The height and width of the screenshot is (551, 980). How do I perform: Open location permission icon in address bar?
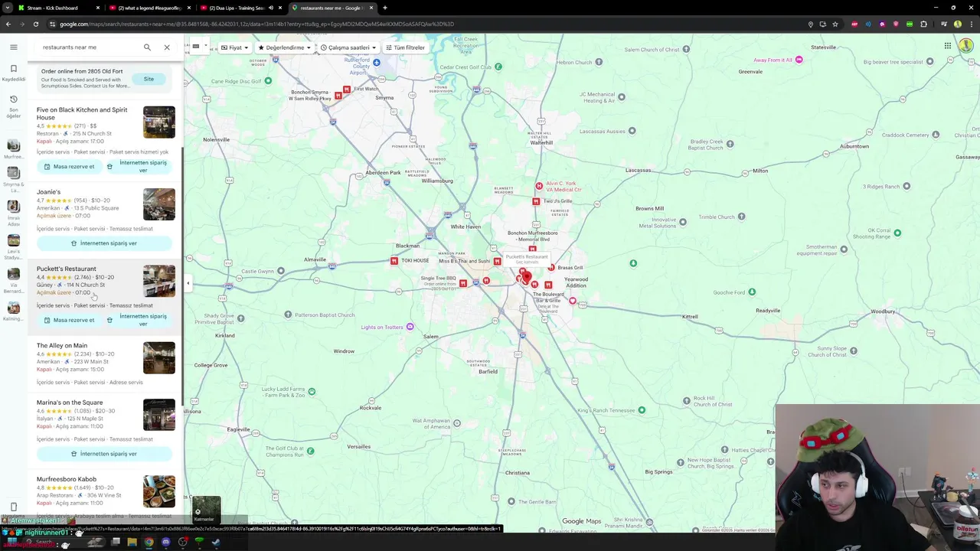click(810, 24)
